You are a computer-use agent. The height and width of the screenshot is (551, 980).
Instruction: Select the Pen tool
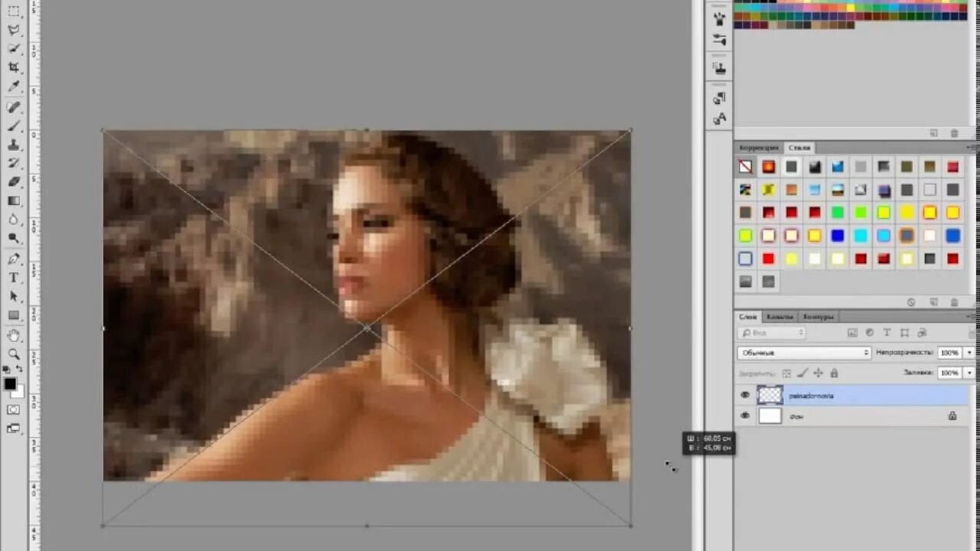(14, 259)
